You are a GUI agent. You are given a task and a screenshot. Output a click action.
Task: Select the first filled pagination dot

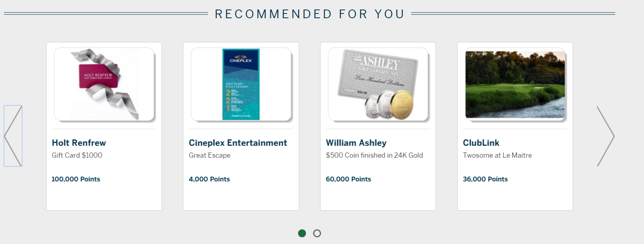coord(302,233)
